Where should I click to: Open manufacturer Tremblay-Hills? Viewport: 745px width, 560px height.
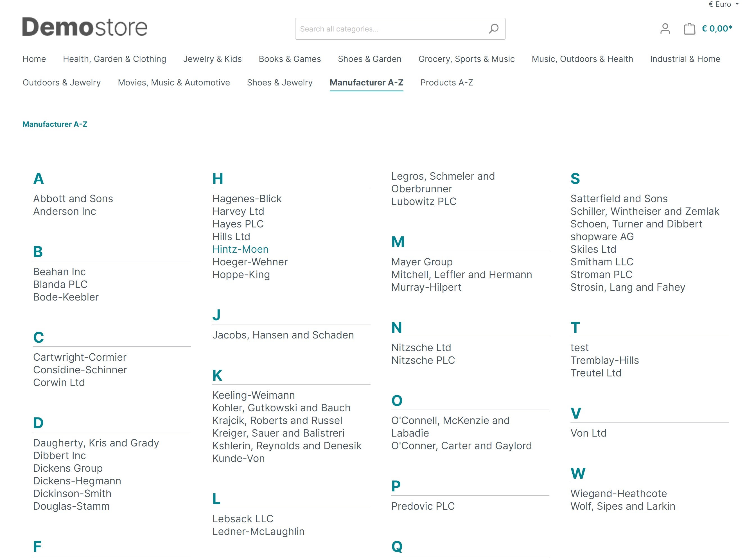tap(604, 360)
